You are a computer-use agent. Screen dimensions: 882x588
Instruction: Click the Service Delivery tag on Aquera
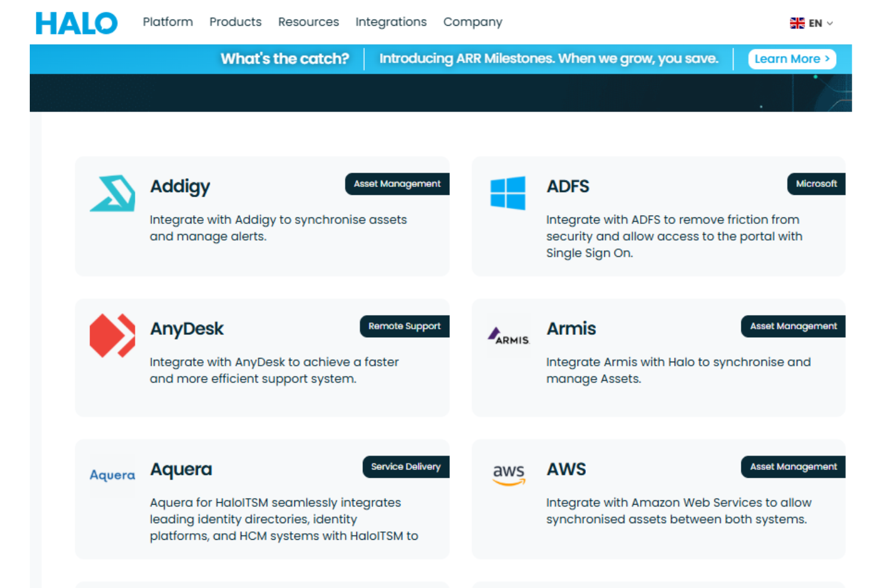406,467
